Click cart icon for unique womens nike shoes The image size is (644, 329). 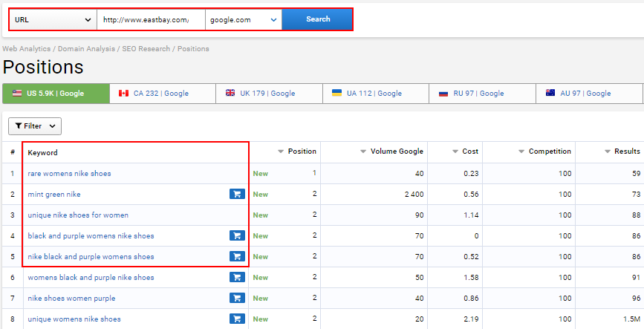click(237, 319)
